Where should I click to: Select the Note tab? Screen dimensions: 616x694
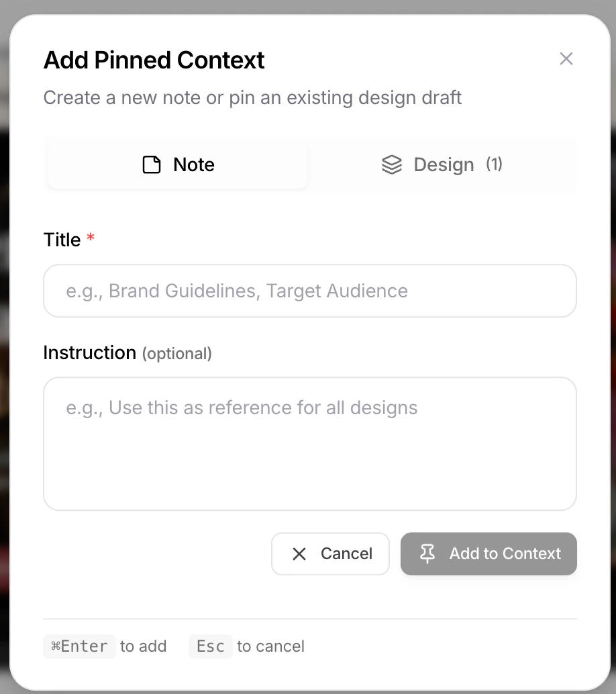coord(176,164)
